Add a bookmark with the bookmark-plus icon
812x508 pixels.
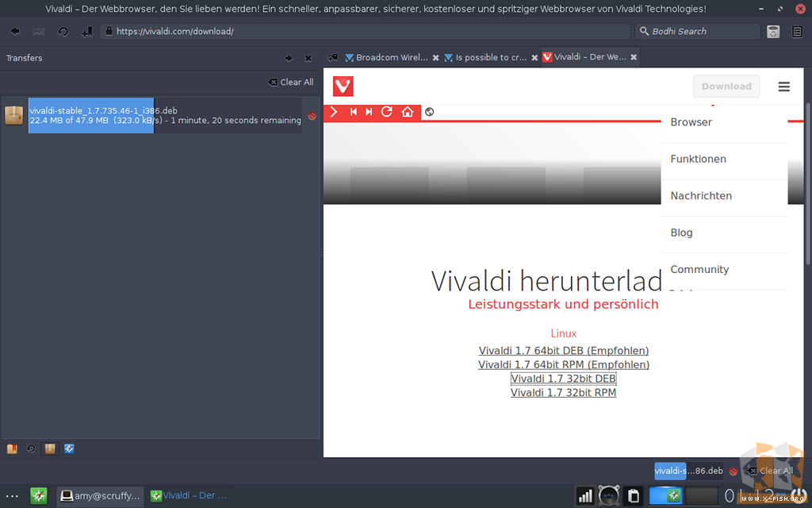[x=86, y=32]
